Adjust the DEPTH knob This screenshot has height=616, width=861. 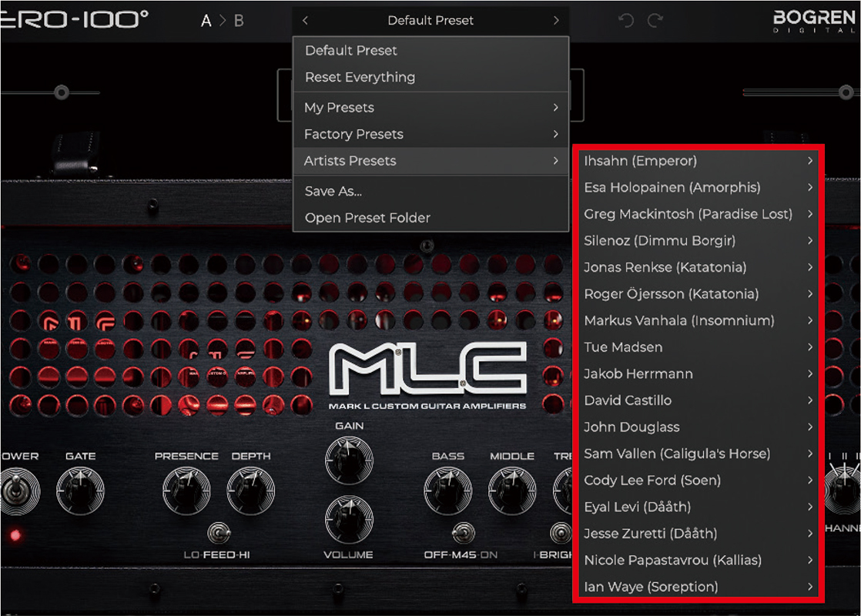click(251, 490)
